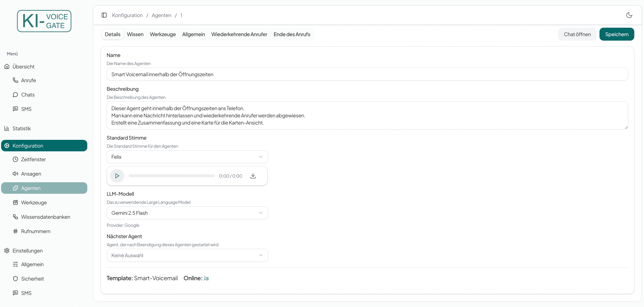
Task: Open Chats via speech bubble icon
Action: pyautogui.click(x=15, y=95)
